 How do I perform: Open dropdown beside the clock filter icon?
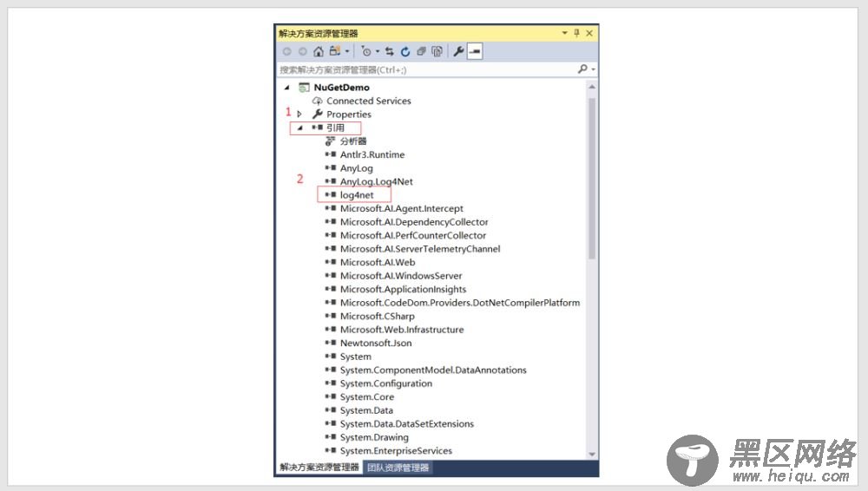378,51
